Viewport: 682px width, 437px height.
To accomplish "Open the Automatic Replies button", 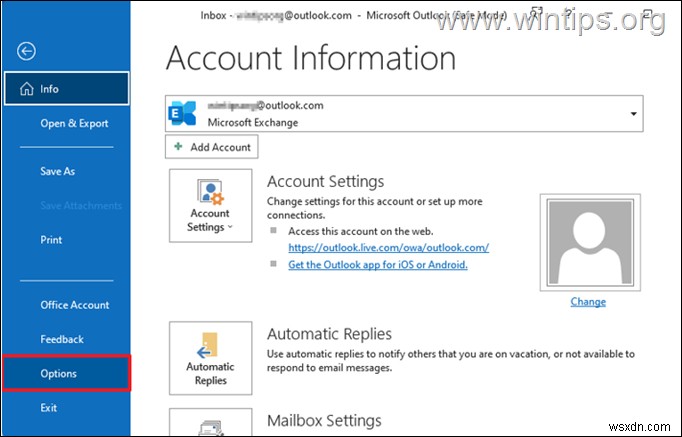I will click(211, 358).
